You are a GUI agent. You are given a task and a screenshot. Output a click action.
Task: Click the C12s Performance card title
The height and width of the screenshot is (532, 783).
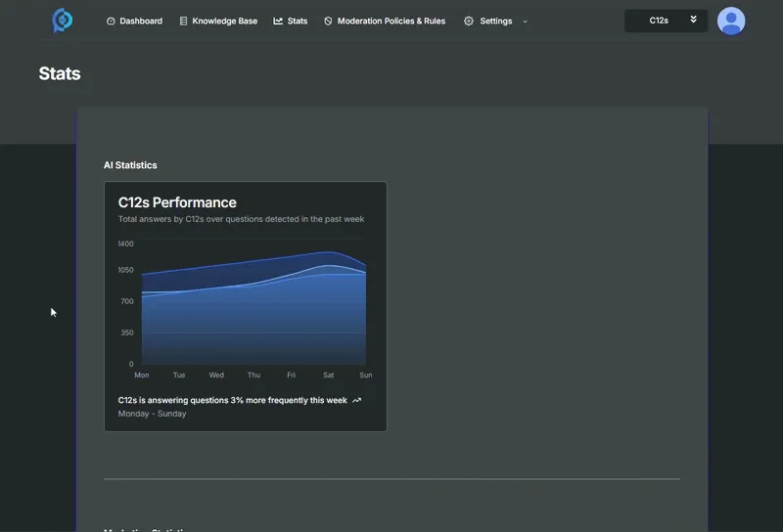coord(177,202)
